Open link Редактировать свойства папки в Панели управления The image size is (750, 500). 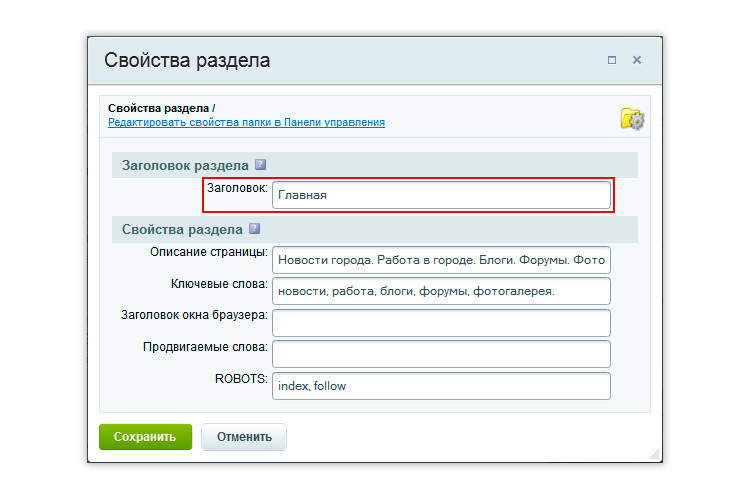tap(246, 122)
